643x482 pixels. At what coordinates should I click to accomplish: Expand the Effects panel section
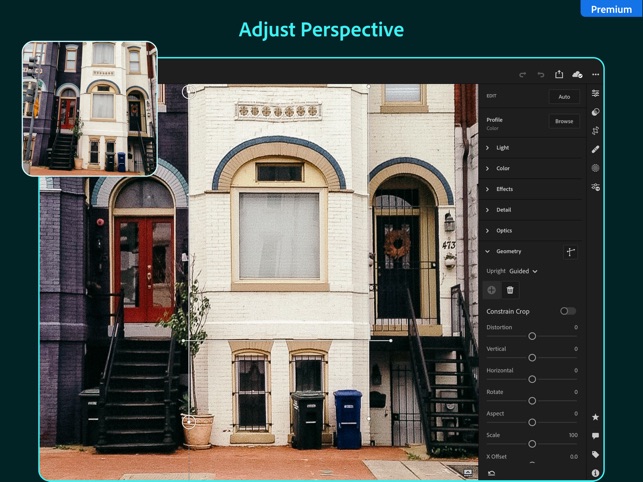(x=504, y=189)
